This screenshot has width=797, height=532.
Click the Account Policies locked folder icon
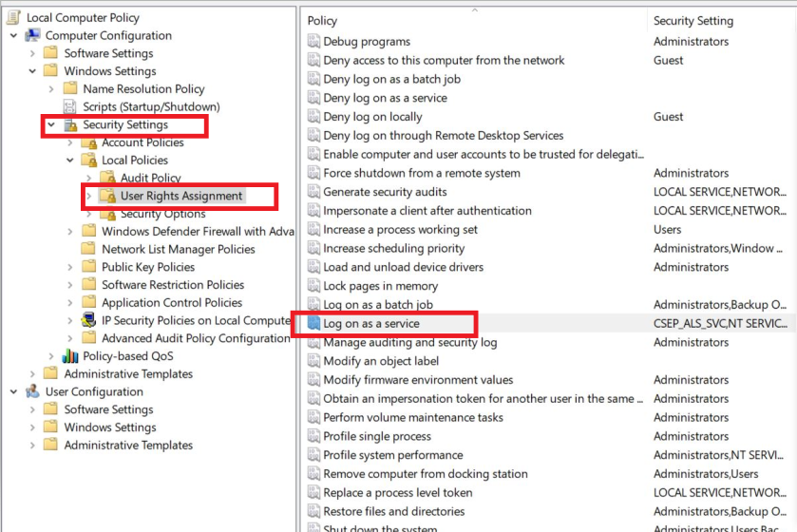89,142
